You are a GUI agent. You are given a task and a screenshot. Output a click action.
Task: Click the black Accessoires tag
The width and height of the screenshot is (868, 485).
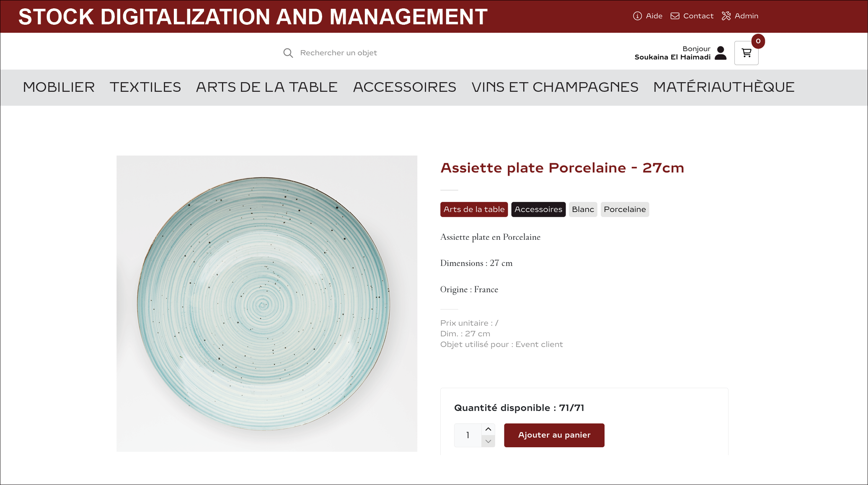point(538,209)
